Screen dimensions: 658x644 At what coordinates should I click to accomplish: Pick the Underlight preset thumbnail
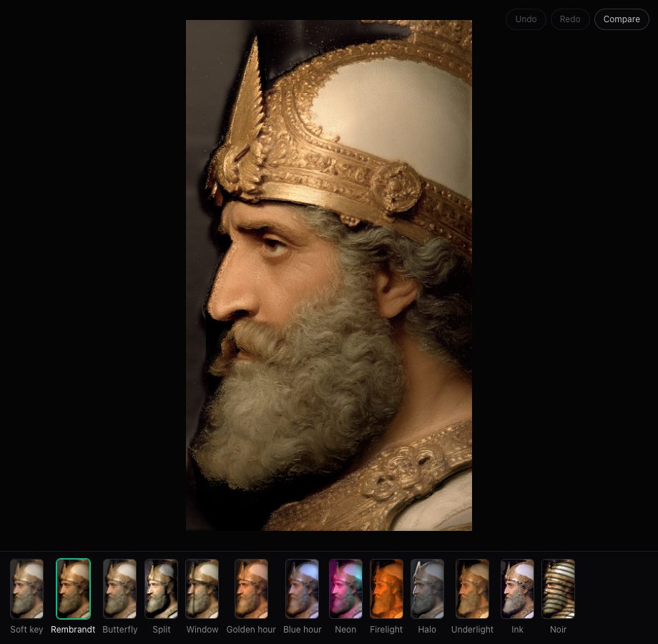pos(472,589)
